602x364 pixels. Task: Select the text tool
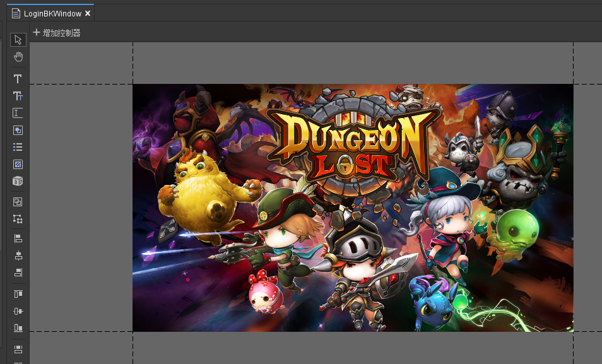point(18,79)
